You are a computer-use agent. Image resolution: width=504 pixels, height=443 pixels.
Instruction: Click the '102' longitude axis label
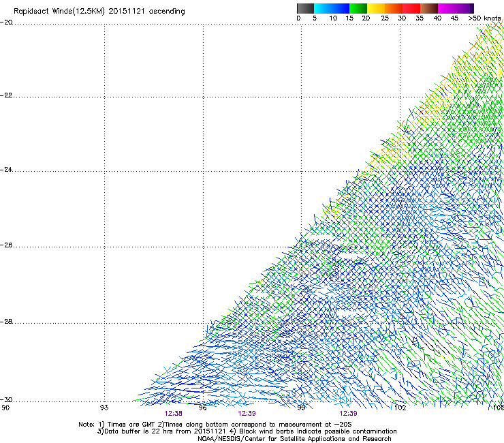tap(400, 408)
